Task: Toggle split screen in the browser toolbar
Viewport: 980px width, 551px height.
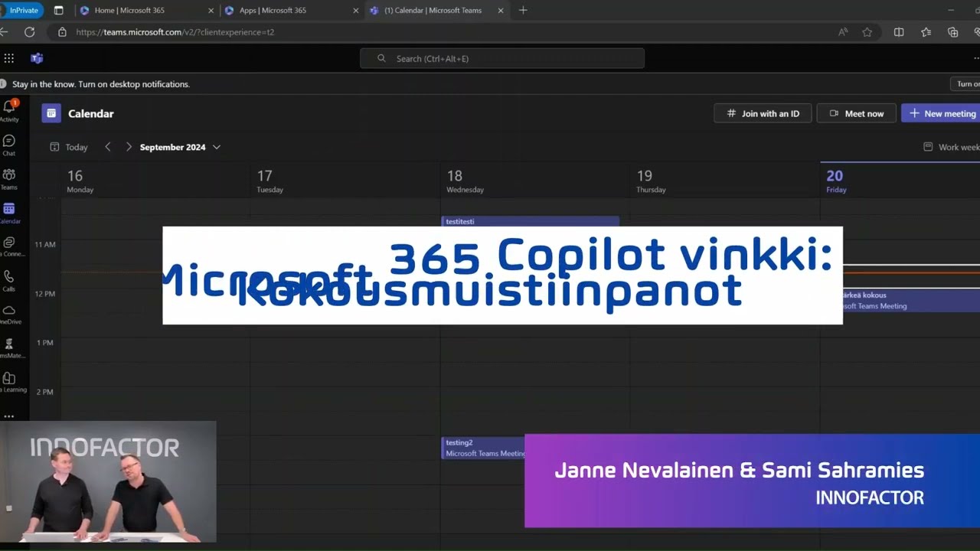Action: [x=899, y=32]
